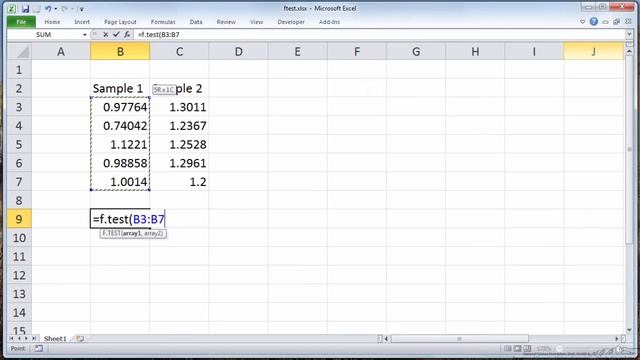Image resolution: width=640 pixels, height=360 pixels.
Task: Select column B header
Action: [120, 51]
